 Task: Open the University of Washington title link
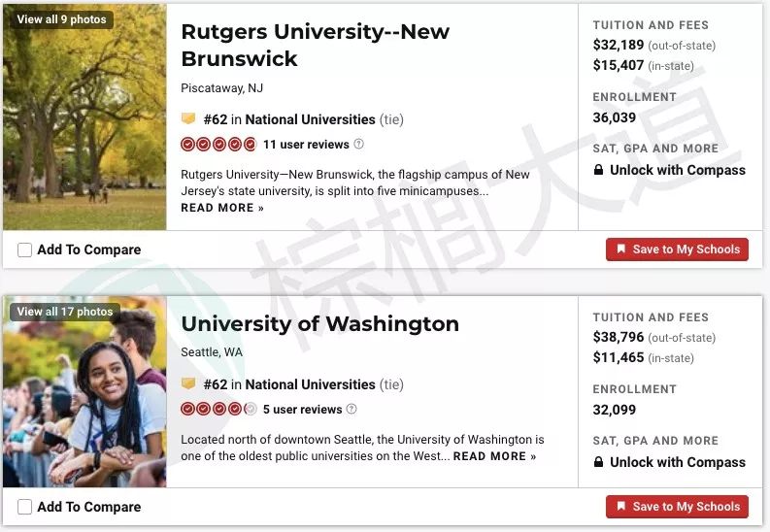(x=320, y=324)
